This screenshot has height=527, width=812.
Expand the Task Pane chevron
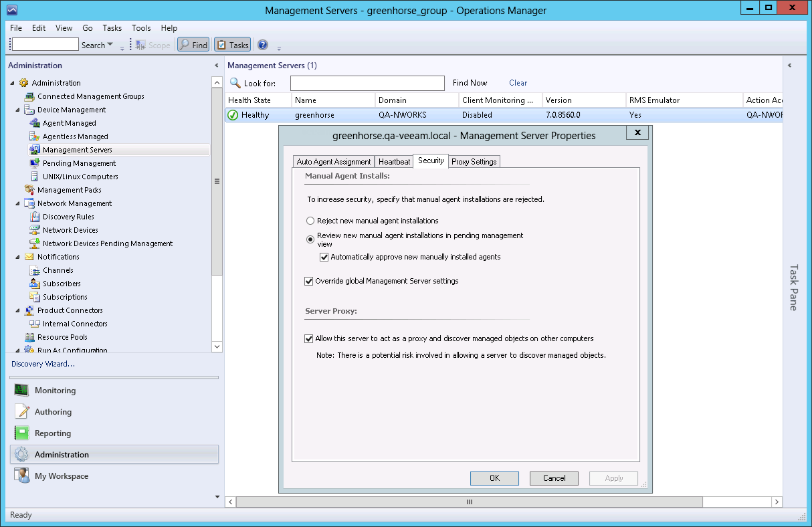[789, 66]
